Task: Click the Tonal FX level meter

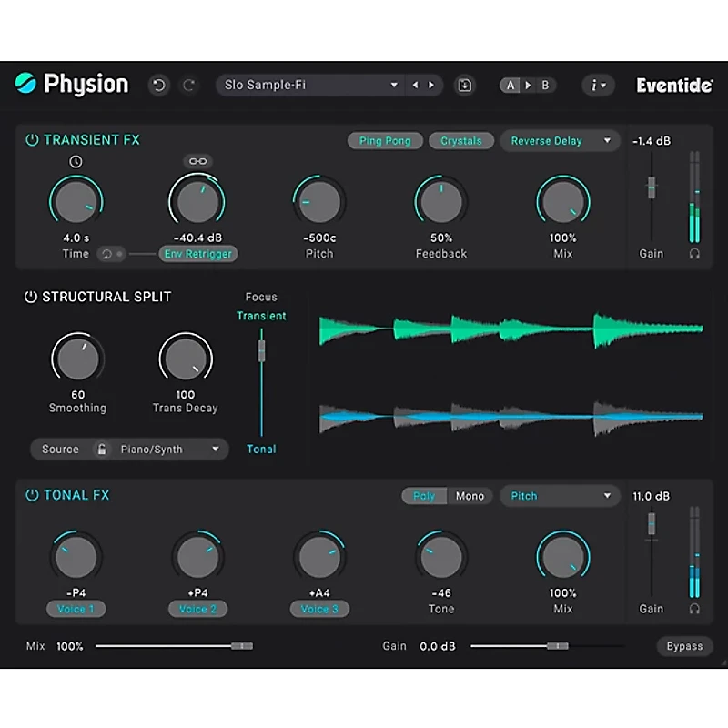Action: coord(694,551)
